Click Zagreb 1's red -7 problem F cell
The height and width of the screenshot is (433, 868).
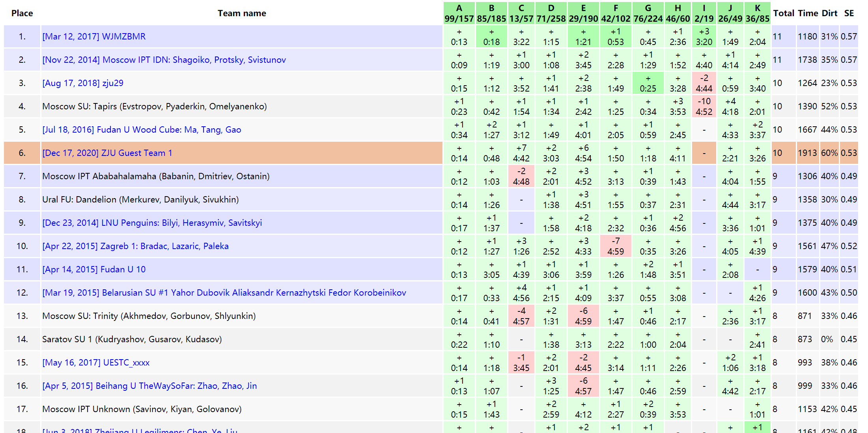pos(616,246)
